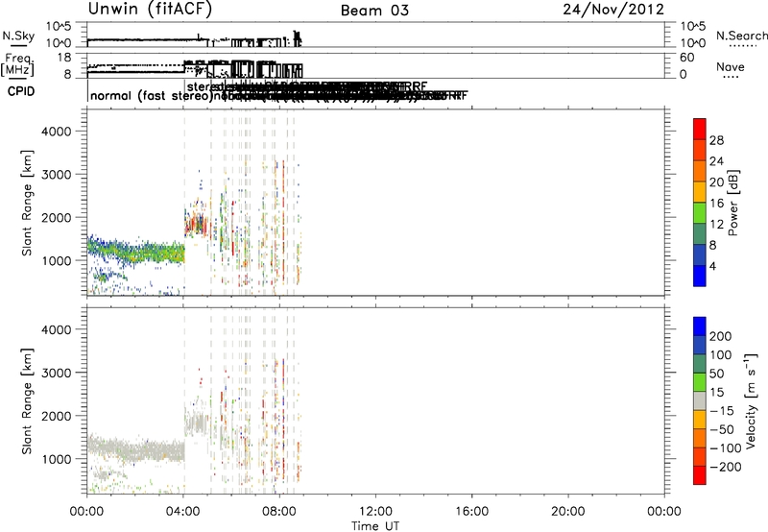Select the '20:00' time tick label

(568, 512)
